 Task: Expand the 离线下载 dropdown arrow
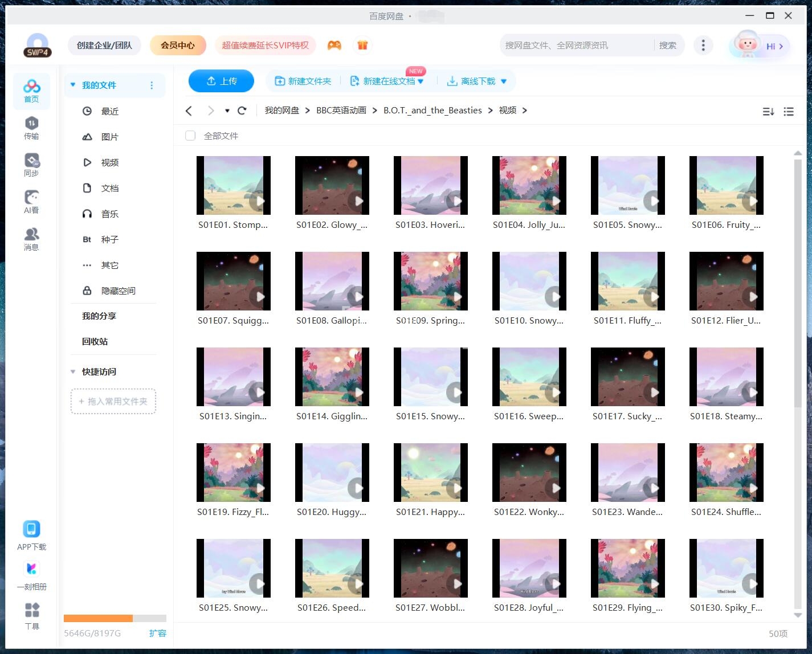click(x=504, y=81)
